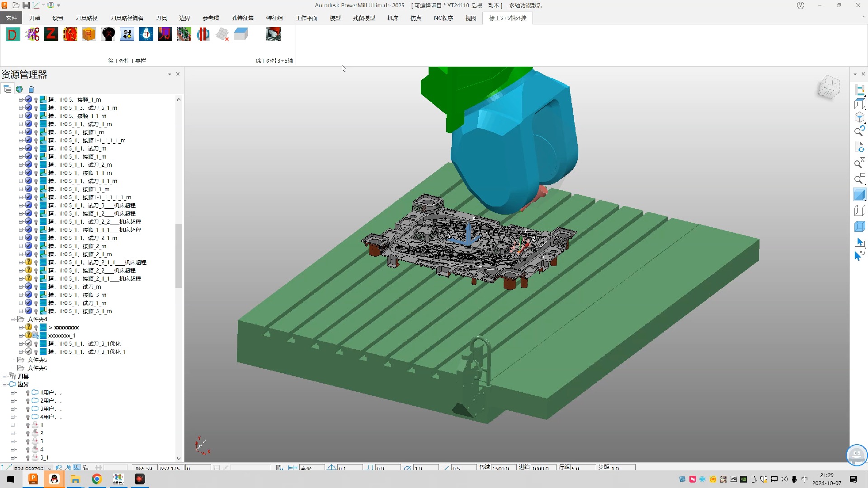Image resolution: width=868 pixels, height=488 pixels.
Task: Collapse the 边界 tree node
Action: [5, 385]
